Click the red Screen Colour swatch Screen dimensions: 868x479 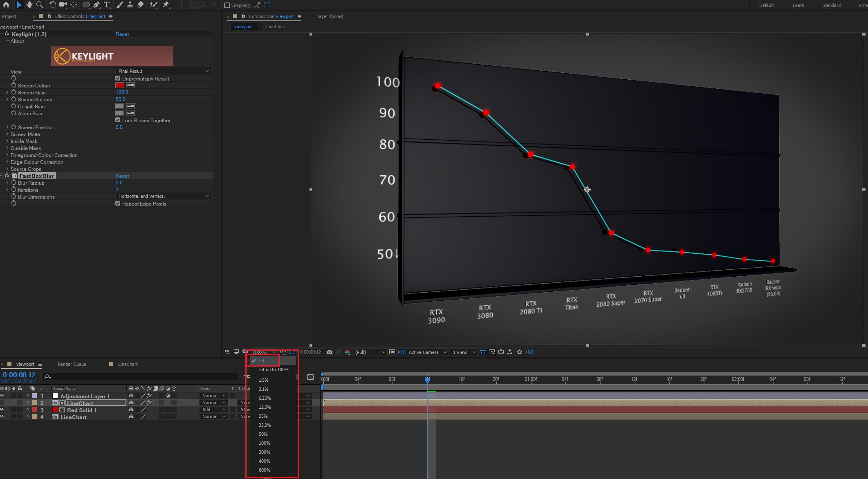(119, 85)
